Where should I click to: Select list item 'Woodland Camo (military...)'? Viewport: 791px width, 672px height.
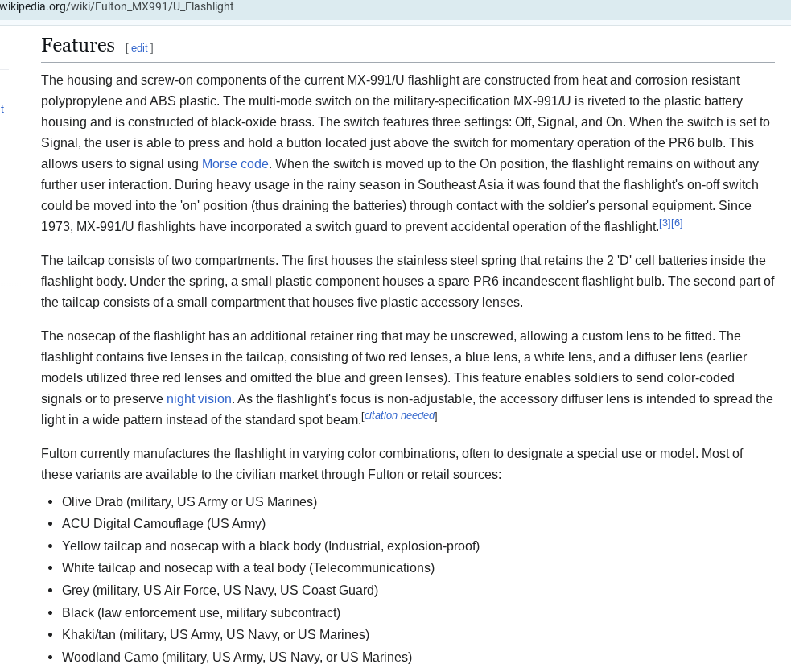coord(237,658)
